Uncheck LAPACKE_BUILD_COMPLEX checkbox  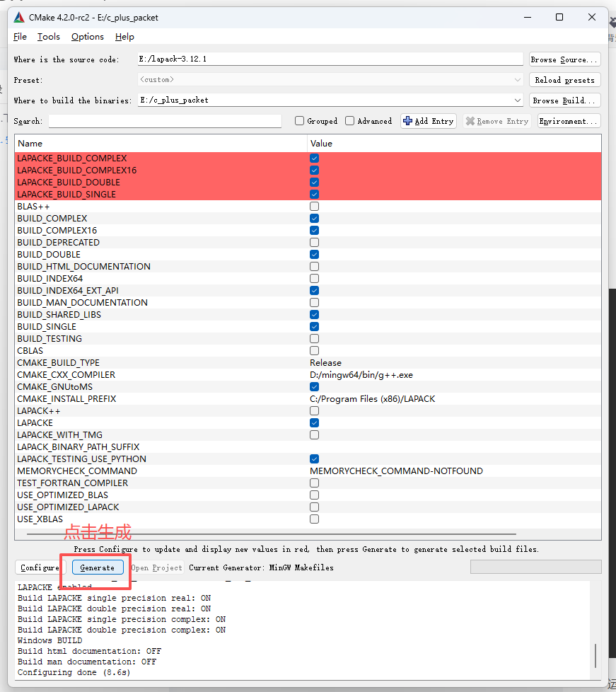314,158
